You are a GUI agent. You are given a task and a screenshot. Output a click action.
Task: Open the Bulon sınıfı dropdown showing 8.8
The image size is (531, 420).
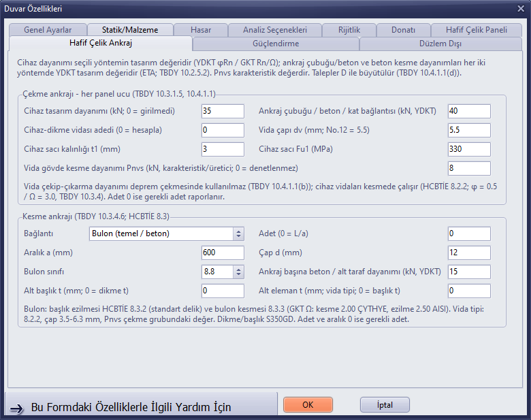click(x=223, y=272)
